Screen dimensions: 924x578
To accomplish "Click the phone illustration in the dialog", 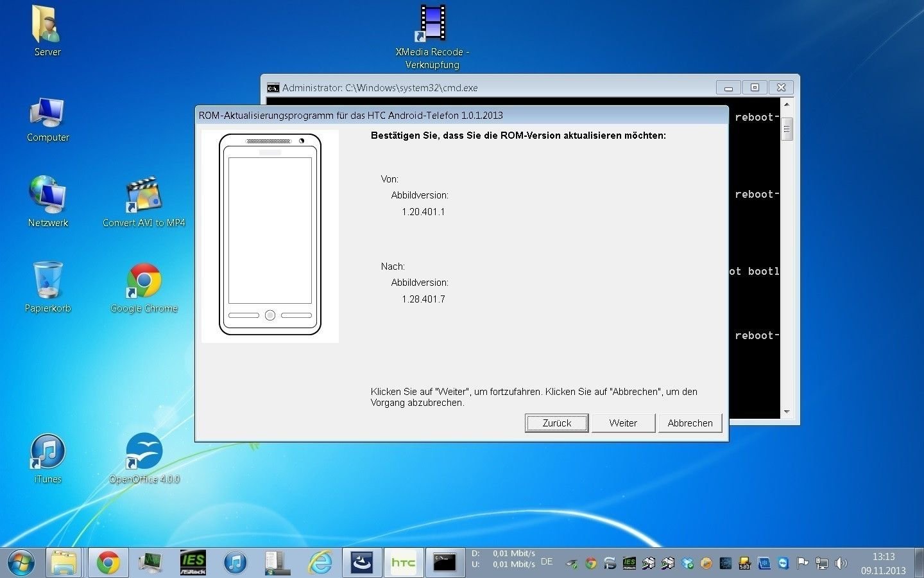I will click(270, 235).
